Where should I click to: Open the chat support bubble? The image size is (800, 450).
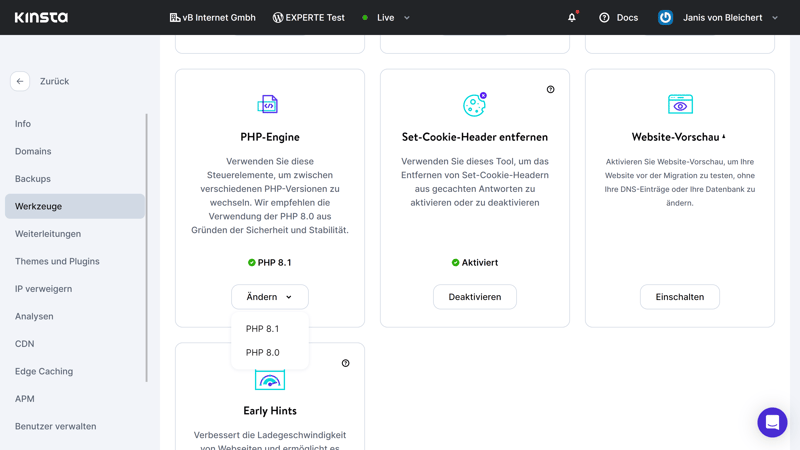pyautogui.click(x=772, y=422)
